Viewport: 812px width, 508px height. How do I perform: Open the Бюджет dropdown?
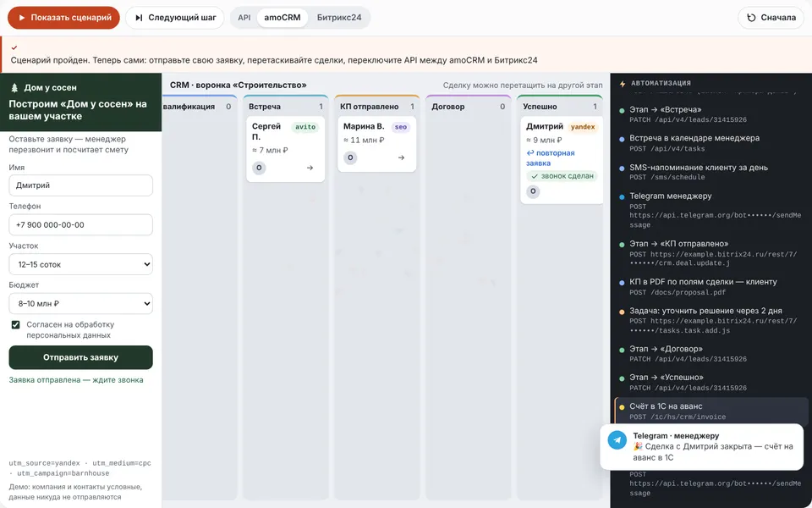[81, 304]
